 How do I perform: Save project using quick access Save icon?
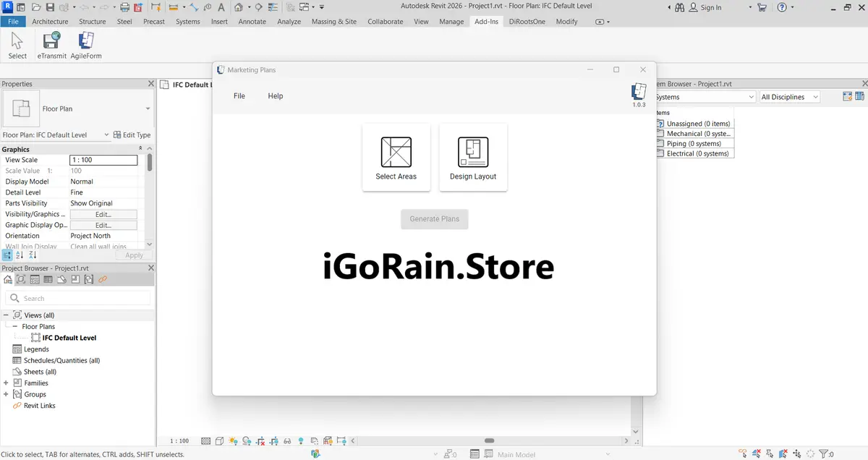(50, 7)
